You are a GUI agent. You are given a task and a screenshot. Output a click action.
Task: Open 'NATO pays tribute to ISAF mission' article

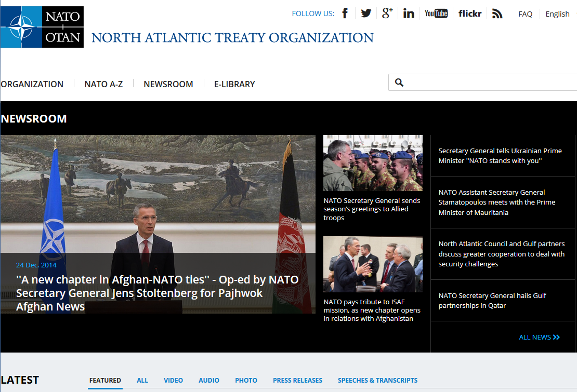372,310
